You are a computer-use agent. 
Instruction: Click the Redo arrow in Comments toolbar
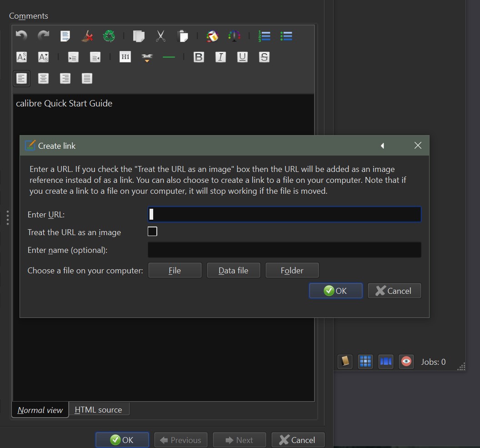pos(43,36)
